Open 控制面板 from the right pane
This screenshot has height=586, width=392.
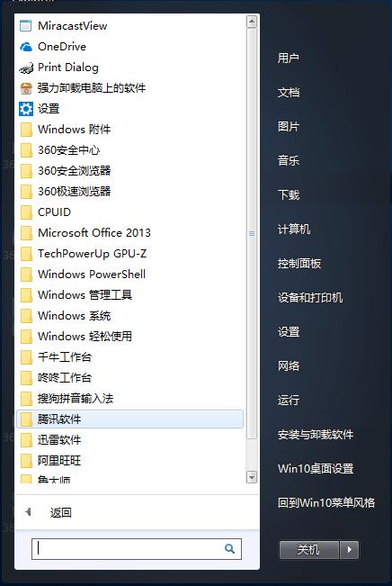[299, 264]
